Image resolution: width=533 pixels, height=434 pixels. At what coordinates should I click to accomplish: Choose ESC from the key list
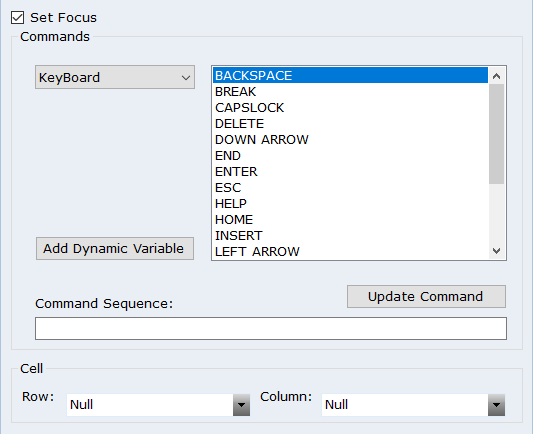click(350, 187)
